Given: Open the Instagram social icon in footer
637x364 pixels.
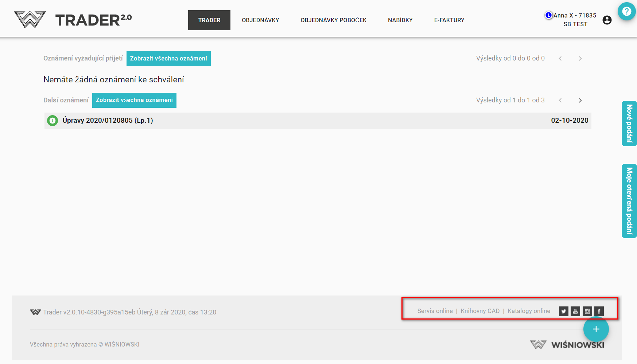Looking at the screenshot, I should 587,311.
